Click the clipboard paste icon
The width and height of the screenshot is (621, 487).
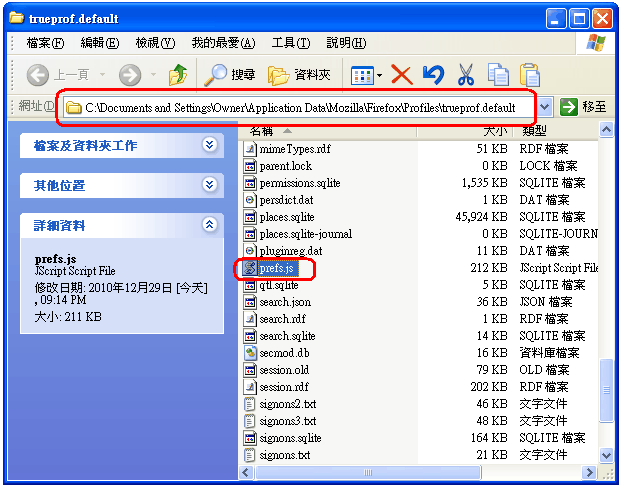point(530,74)
